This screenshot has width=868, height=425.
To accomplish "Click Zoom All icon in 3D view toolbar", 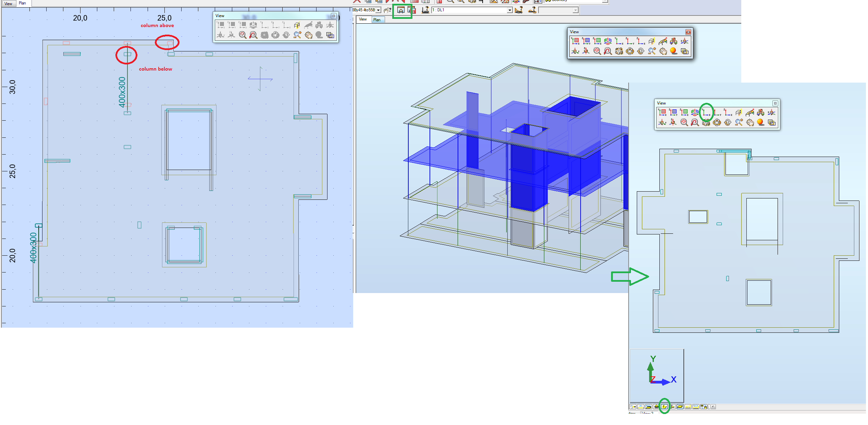I will [x=597, y=51].
